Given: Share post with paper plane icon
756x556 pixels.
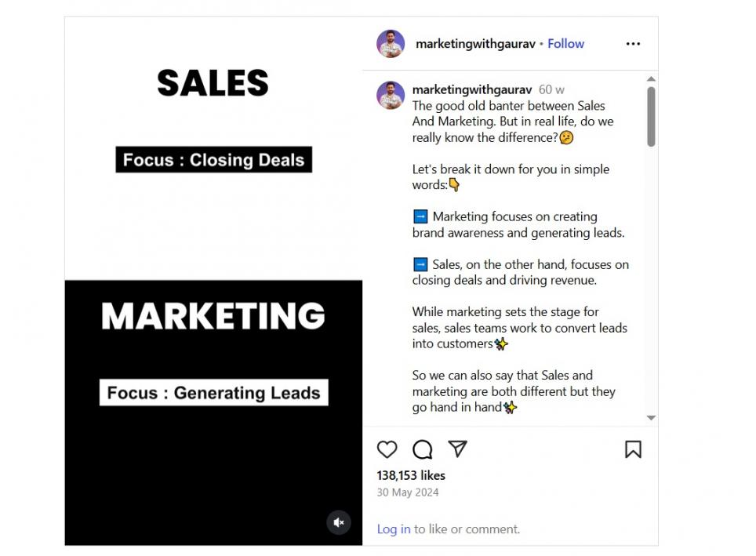Looking at the screenshot, I should (x=458, y=449).
